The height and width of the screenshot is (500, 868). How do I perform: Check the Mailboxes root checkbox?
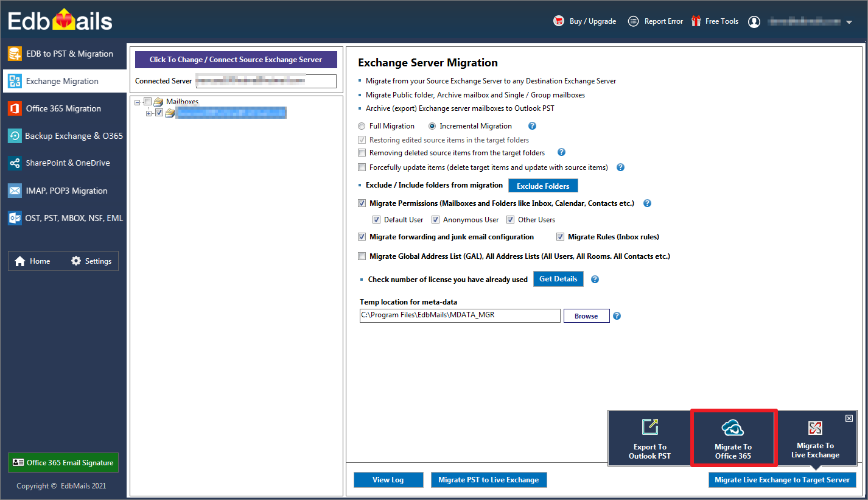pyautogui.click(x=147, y=102)
